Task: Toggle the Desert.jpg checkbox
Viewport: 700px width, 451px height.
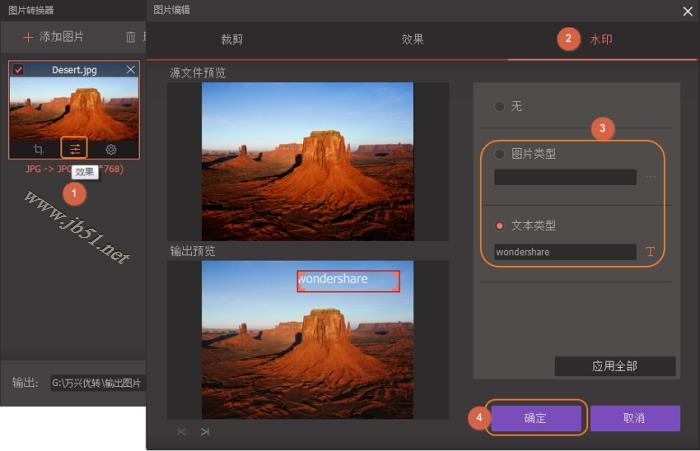Action: coord(19,70)
